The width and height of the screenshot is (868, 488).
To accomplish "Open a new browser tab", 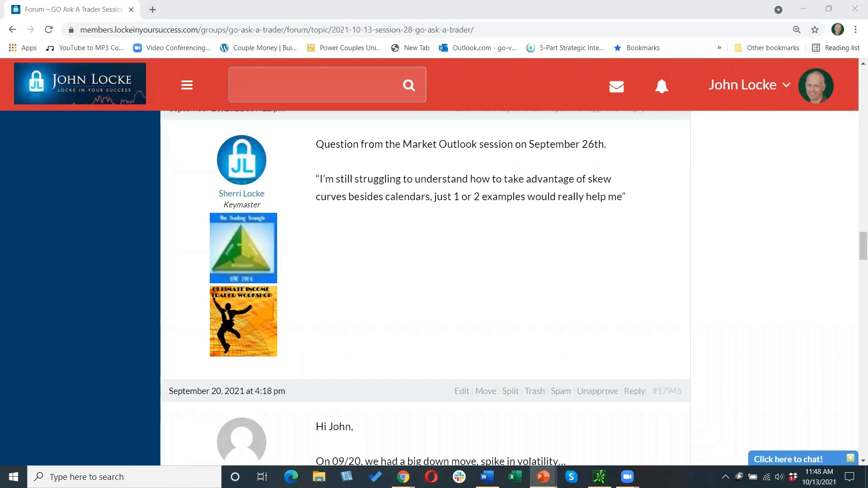I will tap(152, 9).
